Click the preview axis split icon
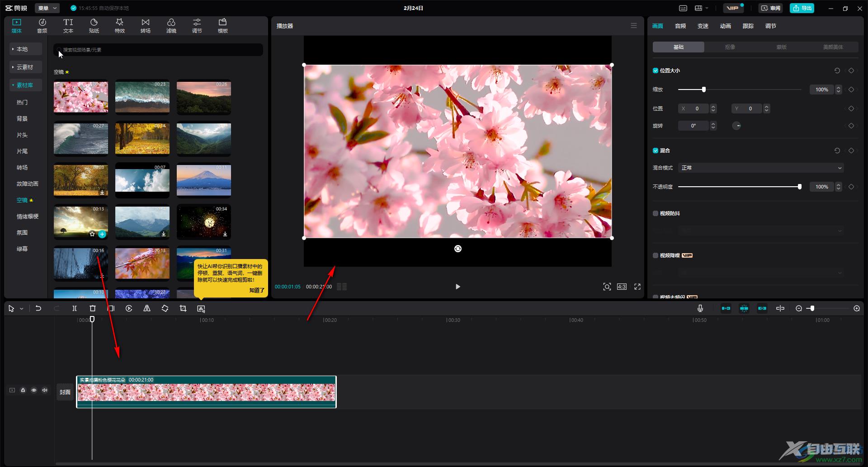This screenshot has width=868, height=467. [780, 308]
